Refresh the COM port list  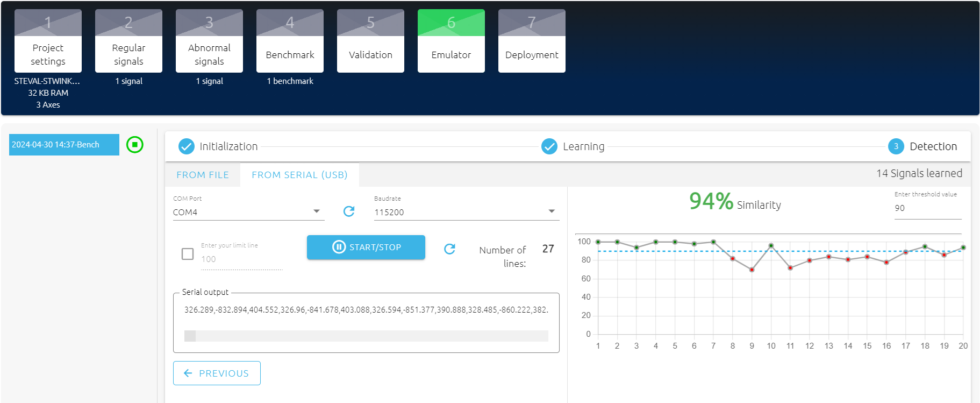coord(349,211)
